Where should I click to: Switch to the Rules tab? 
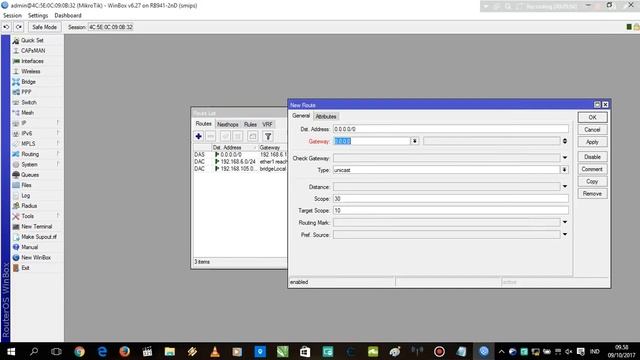tap(250, 124)
